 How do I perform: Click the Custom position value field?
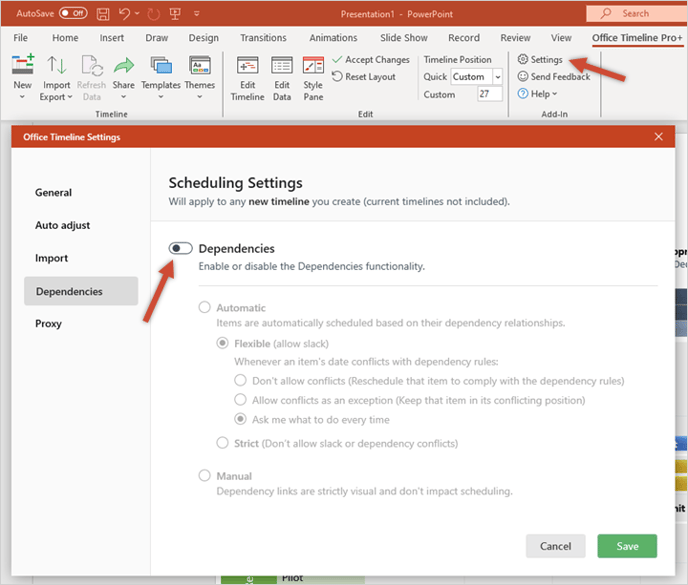coord(490,94)
